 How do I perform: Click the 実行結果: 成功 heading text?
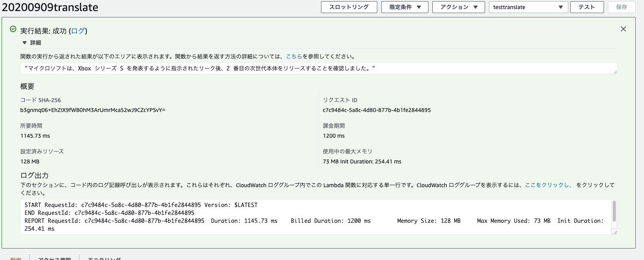[x=44, y=31]
